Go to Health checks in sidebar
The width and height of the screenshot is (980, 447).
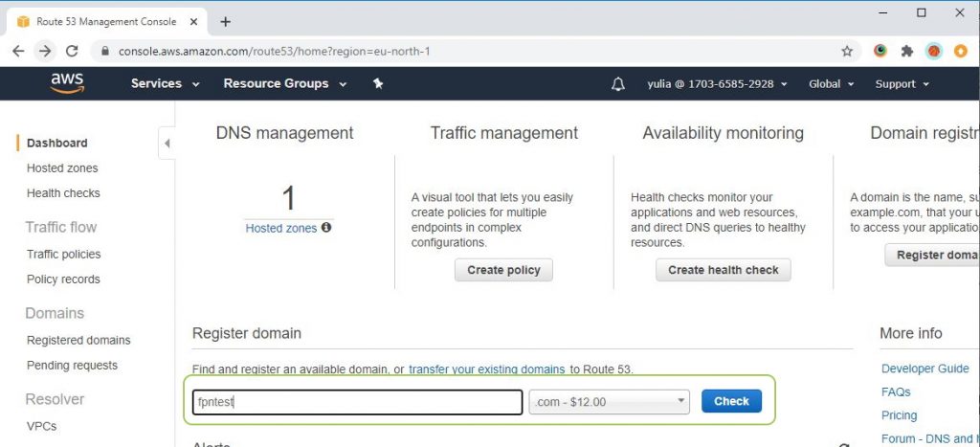click(63, 193)
